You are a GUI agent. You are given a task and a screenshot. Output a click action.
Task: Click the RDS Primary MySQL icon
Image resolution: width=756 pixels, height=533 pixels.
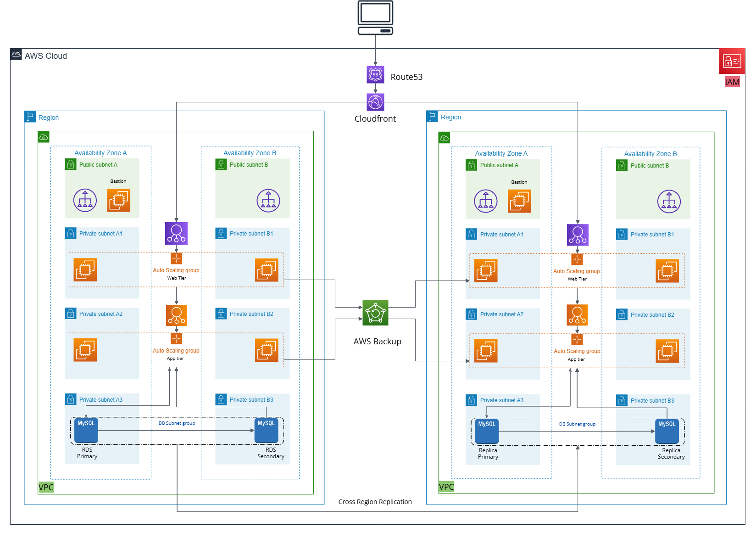[x=86, y=431]
